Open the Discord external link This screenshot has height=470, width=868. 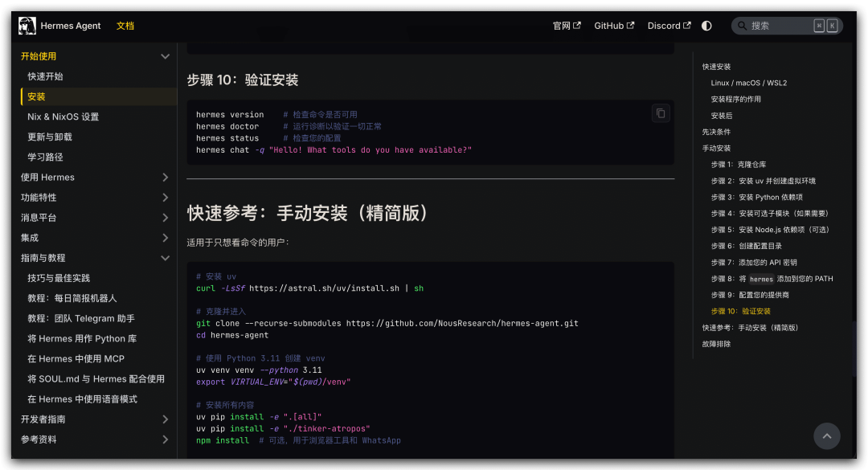pyautogui.click(x=669, y=26)
